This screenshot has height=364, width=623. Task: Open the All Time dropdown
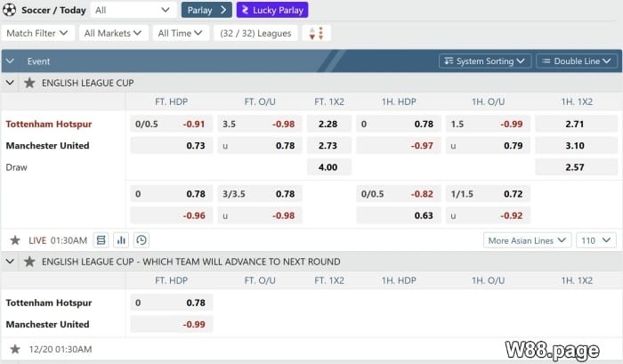point(181,33)
